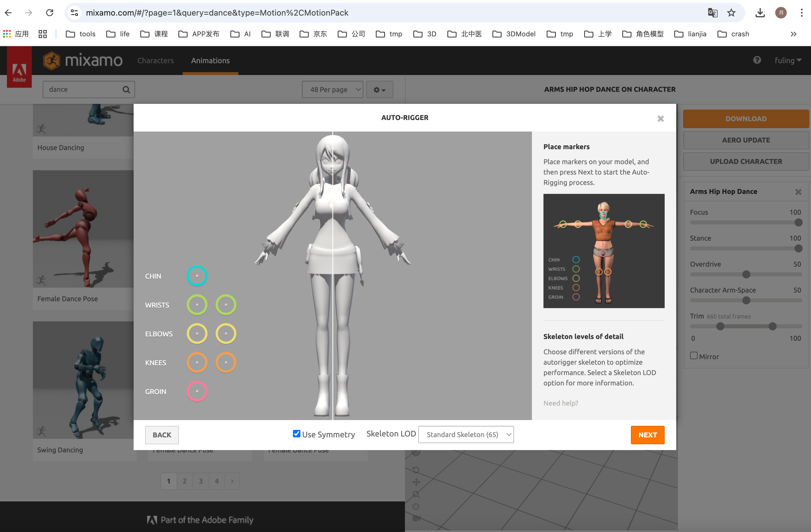Show more bookmarks chevron
Screen dimensions: 811x532
(x=793, y=34)
